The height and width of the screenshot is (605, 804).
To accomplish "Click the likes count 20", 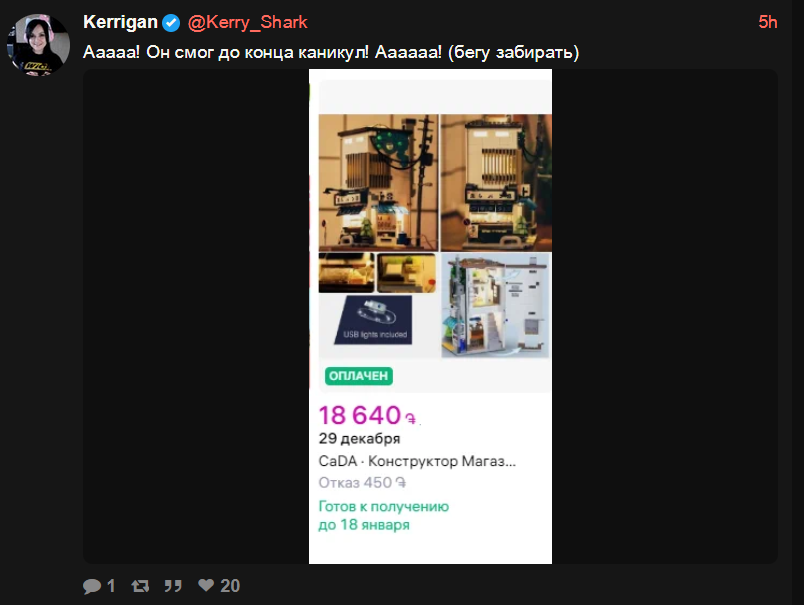I will pos(230,586).
